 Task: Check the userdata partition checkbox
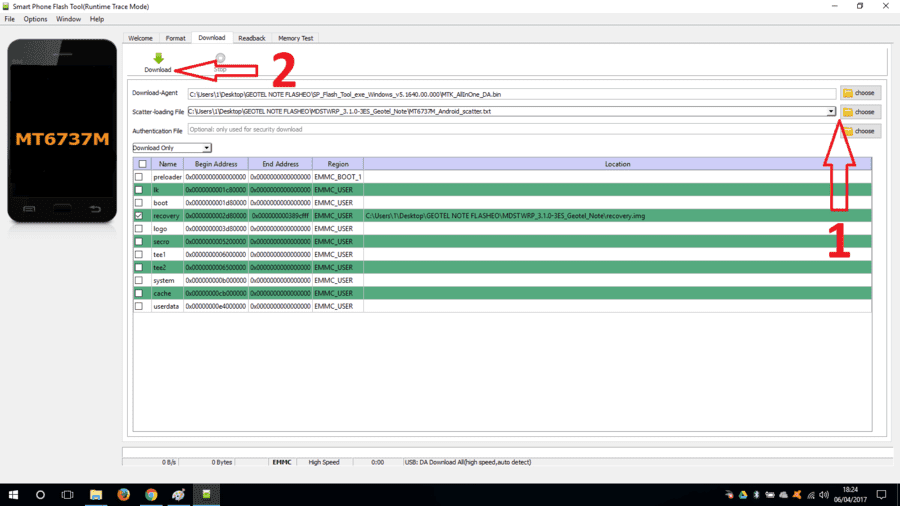coord(139,306)
